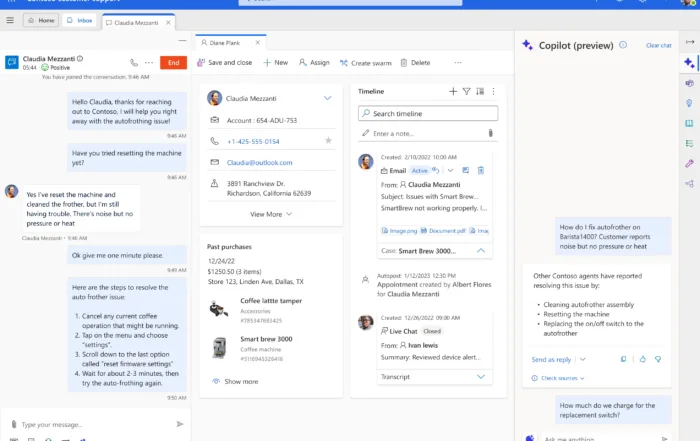Expand Claudia Mezzanti contact card chevron
This screenshot has height=441, width=700.
328,98
